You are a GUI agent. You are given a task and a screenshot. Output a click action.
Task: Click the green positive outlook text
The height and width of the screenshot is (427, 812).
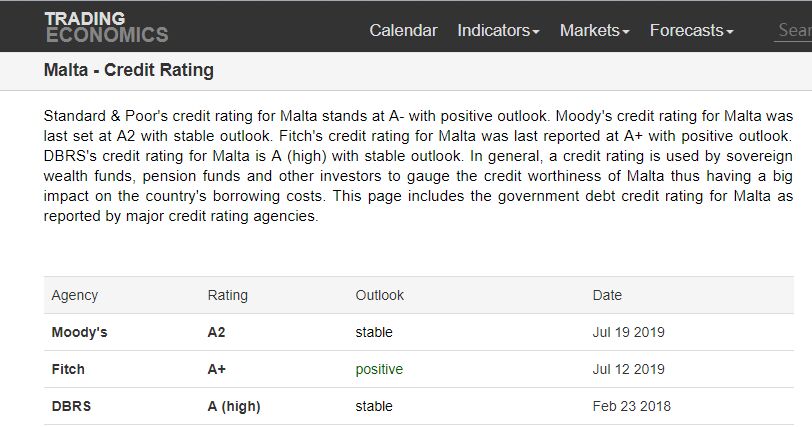[x=379, y=369]
